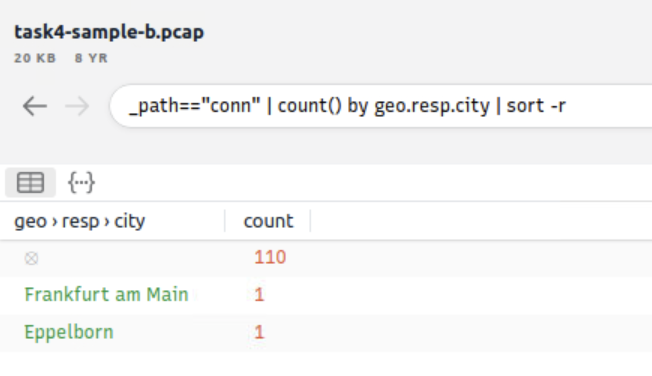This screenshot has height=376, width=652.
Task: Click the city column resize divider
Action: click(x=225, y=221)
